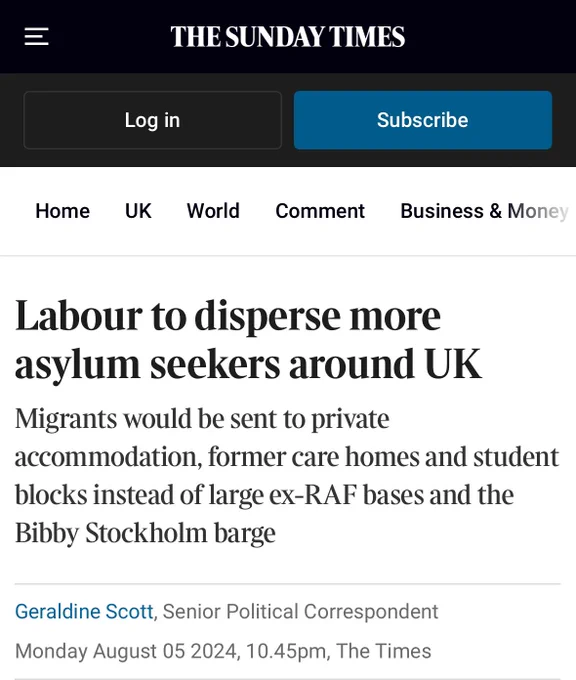The width and height of the screenshot is (576, 680).
Task: Click The Sunday Times masthead logo
Action: tap(288, 36)
